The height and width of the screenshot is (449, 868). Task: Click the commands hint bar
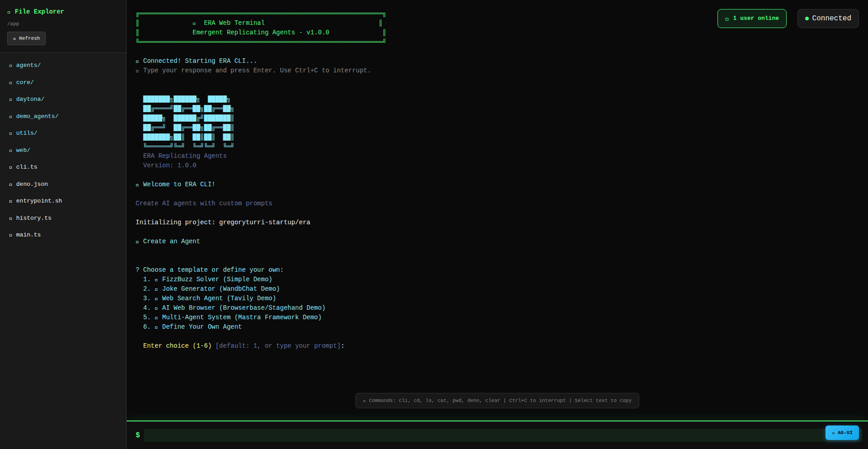(x=497, y=401)
